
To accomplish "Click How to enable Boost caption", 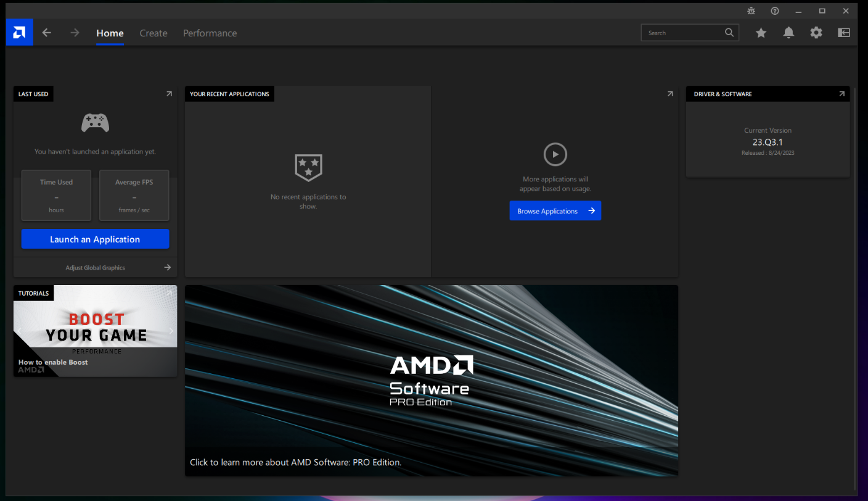I will [x=53, y=362].
